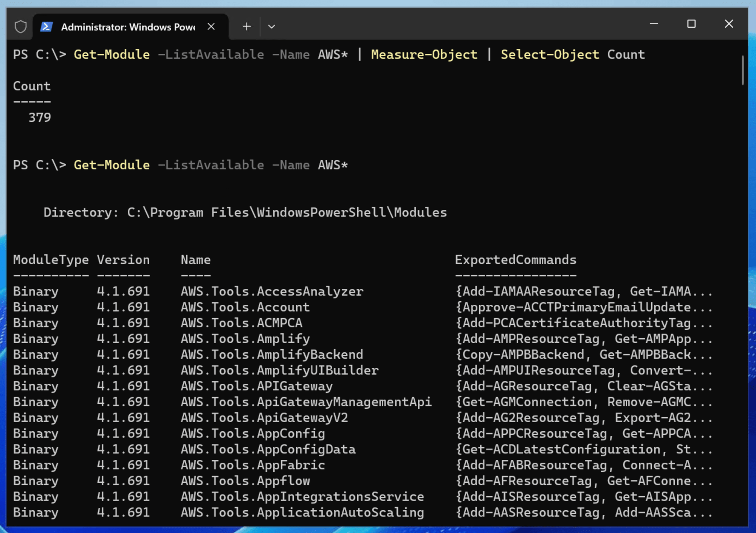Click AWS.Tools.ApiGatewayManagementApi module name
Image resolution: width=756 pixels, height=533 pixels.
(x=306, y=402)
